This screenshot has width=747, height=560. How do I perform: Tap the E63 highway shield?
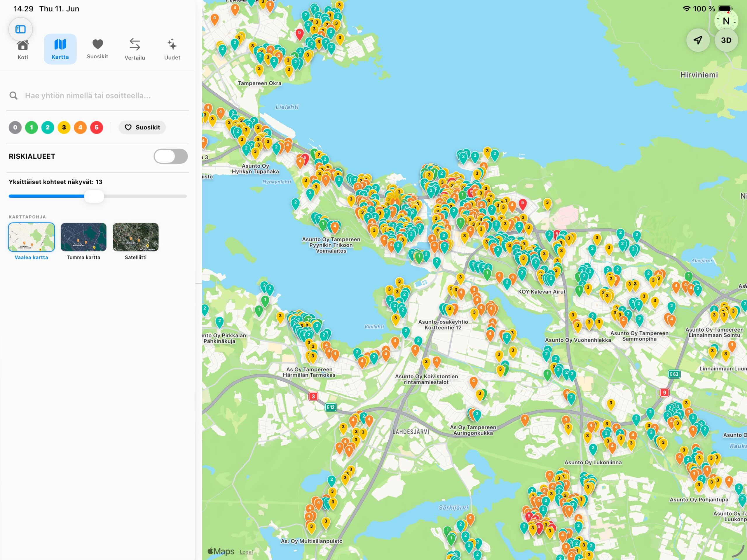coord(674,374)
